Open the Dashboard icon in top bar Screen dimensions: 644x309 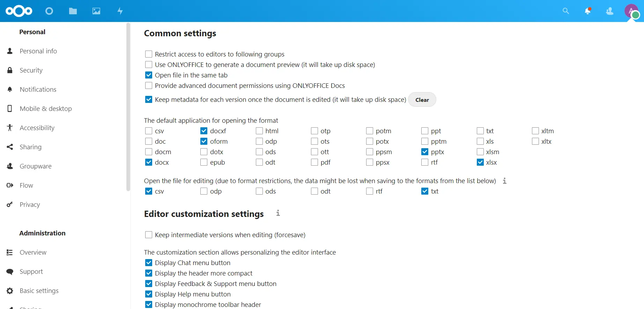49,11
